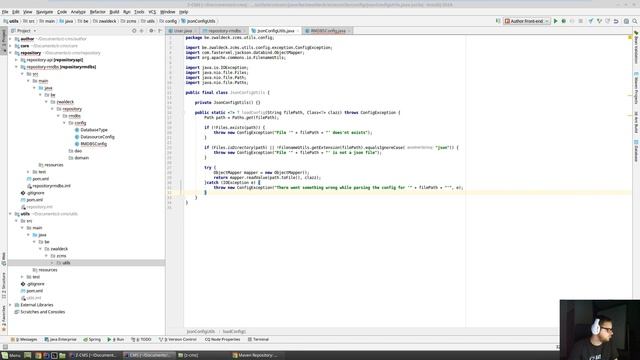Open the TODO tool window
The image size is (640, 360).
tap(141, 340)
